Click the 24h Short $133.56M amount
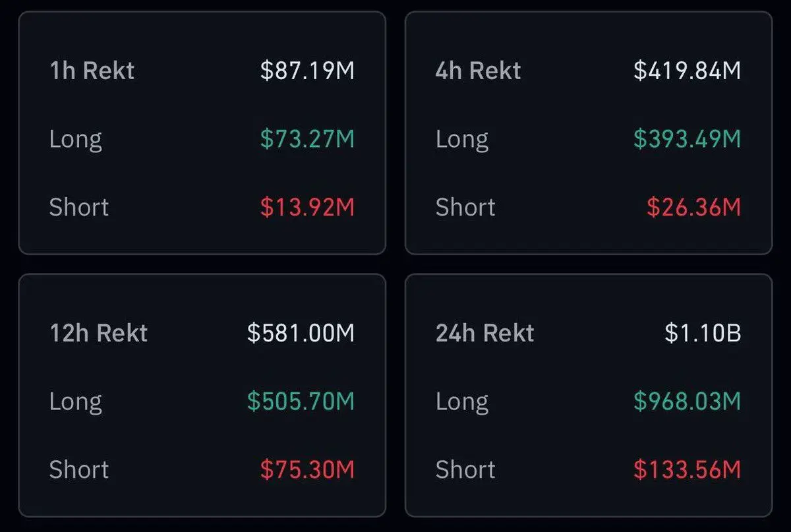The width and height of the screenshot is (791, 532). 688,469
